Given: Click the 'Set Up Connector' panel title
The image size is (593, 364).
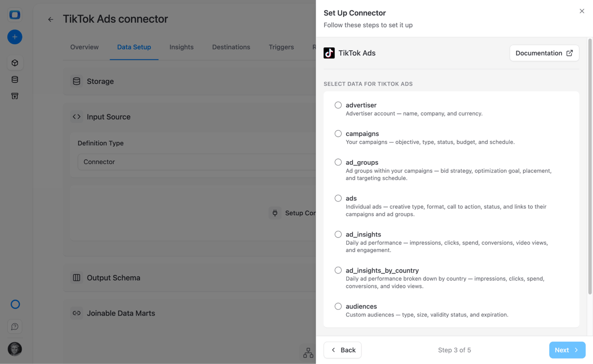Looking at the screenshot, I should [x=355, y=13].
